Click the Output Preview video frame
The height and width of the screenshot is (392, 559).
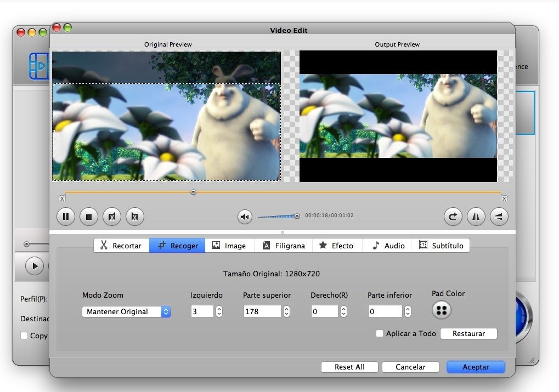398,116
